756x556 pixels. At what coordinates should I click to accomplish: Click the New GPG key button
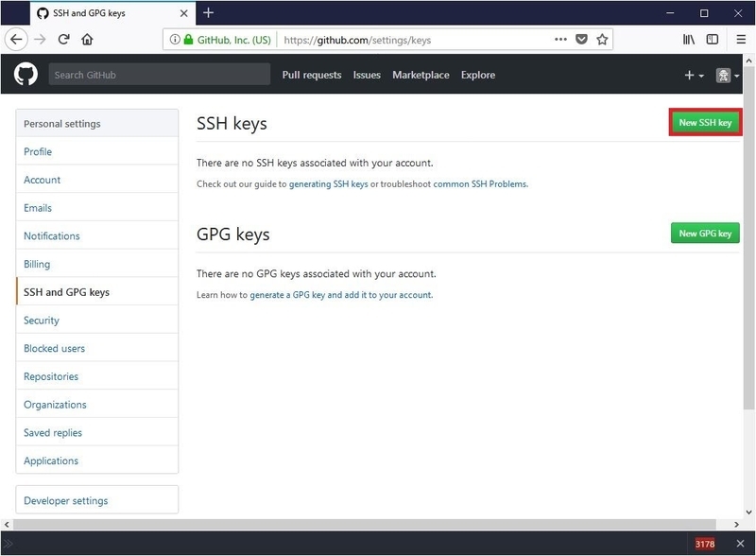tap(705, 234)
